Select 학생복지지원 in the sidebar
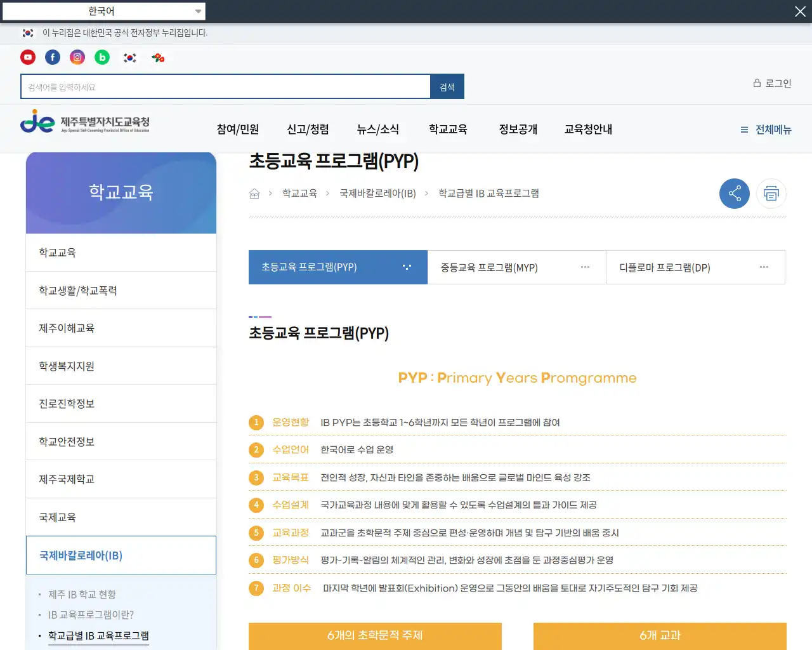This screenshot has width=812, height=650. pos(121,366)
